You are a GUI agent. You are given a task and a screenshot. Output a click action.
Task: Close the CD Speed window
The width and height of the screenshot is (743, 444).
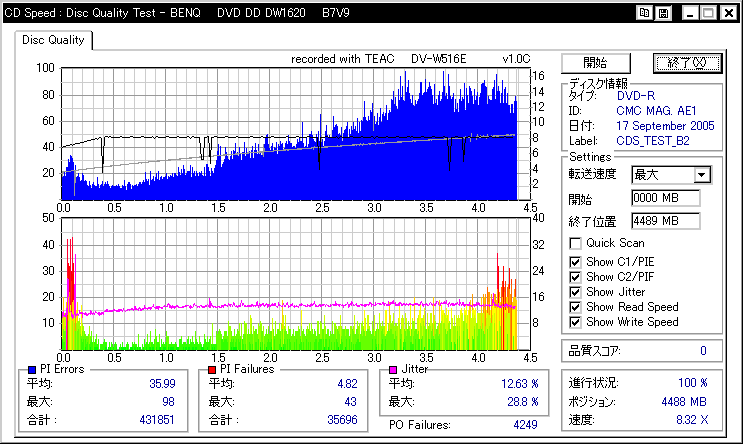tap(729, 13)
